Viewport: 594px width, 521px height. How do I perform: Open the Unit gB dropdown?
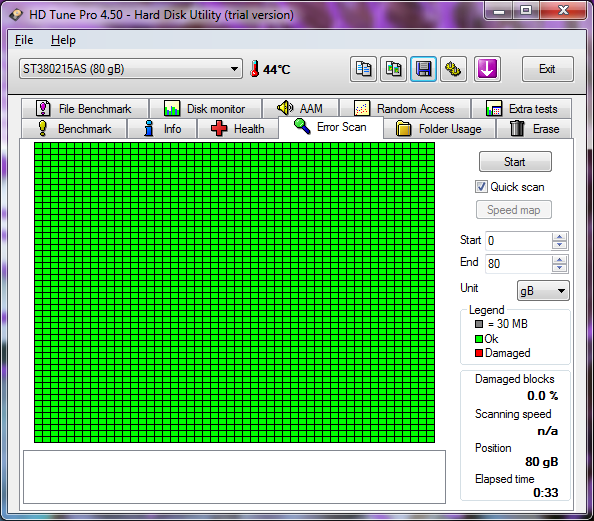[x=543, y=291]
